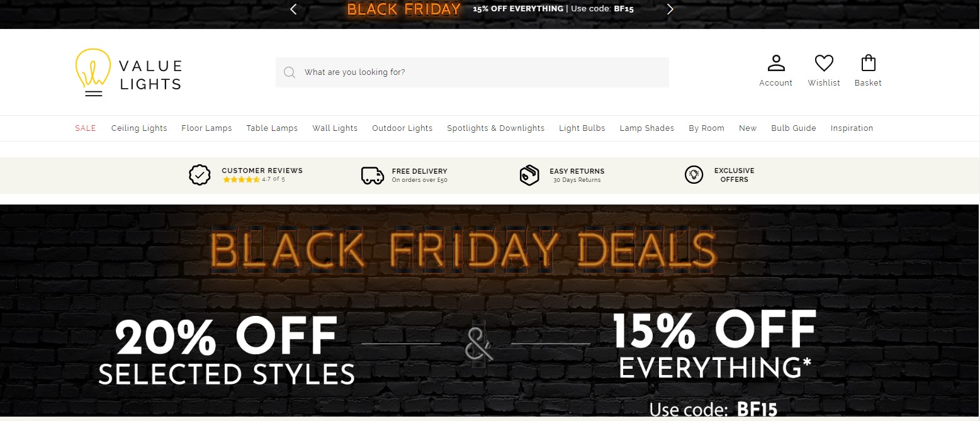Click the Value Lights lightbulb logo
This screenshot has width=980, height=421.
pos(93,72)
